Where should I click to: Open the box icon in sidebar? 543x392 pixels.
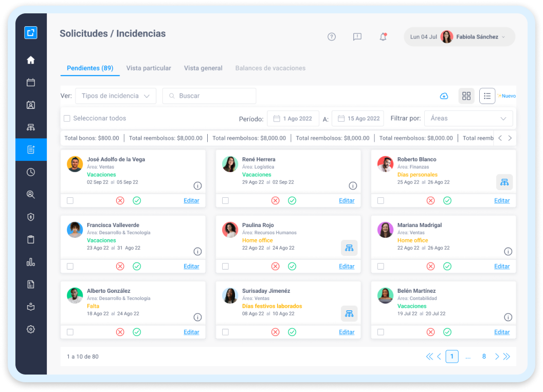[31, 307]
